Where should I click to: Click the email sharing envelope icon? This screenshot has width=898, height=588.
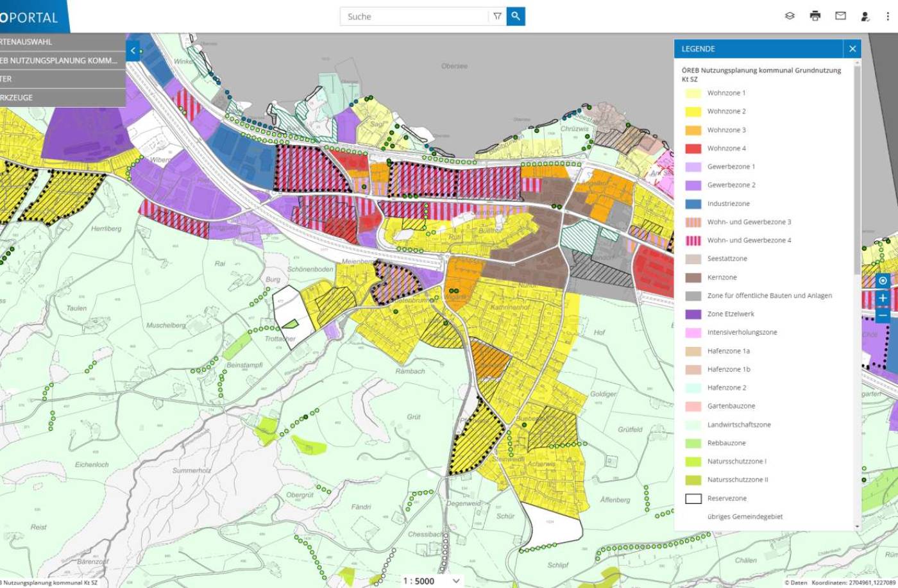(x=841, y=17)
